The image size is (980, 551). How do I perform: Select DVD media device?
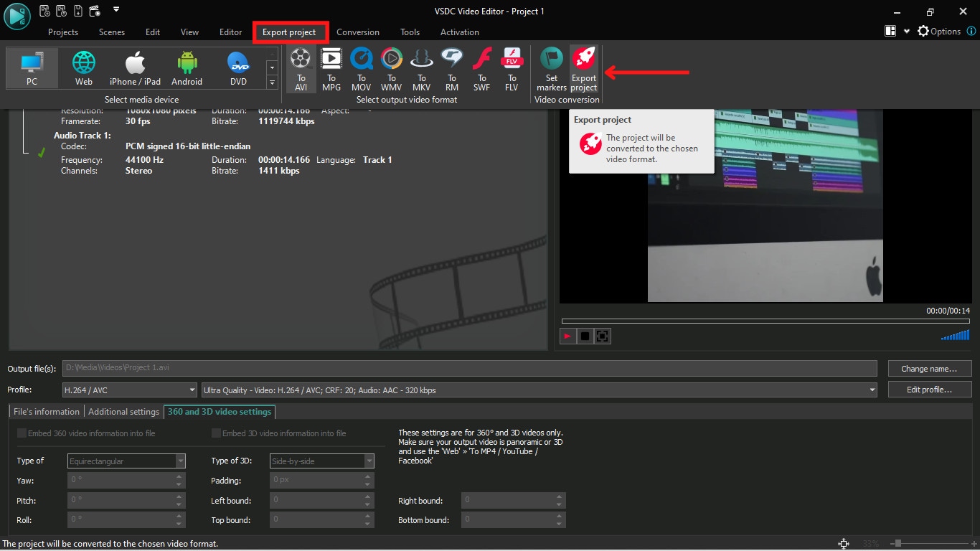239,69
